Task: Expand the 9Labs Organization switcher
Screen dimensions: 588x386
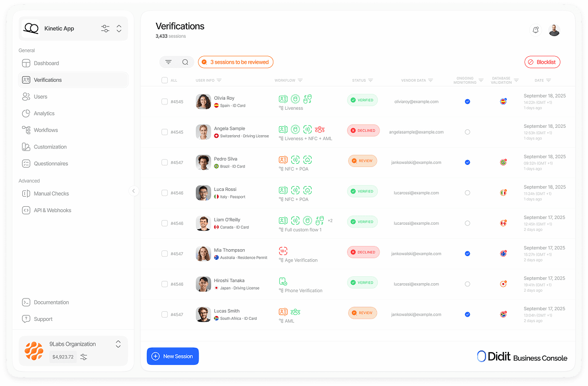Action: pyautogui.click(x=118, y=344)
